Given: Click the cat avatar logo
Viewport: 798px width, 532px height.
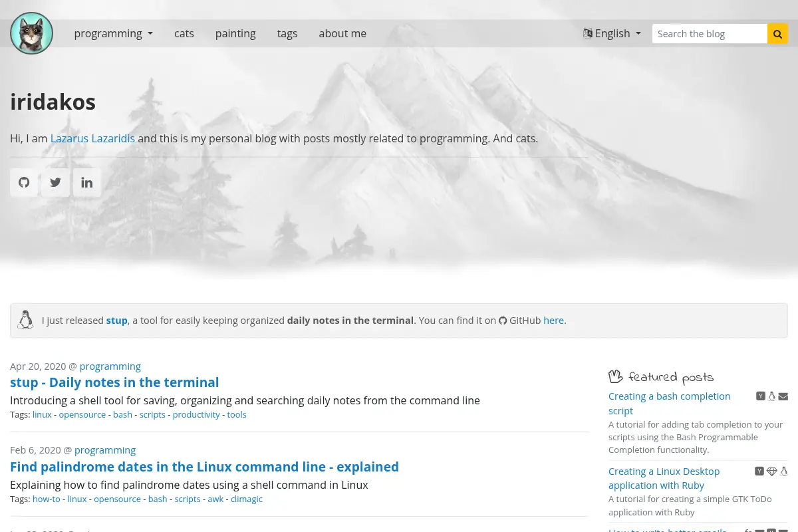Looking at the screenshot, I should 31,33.
